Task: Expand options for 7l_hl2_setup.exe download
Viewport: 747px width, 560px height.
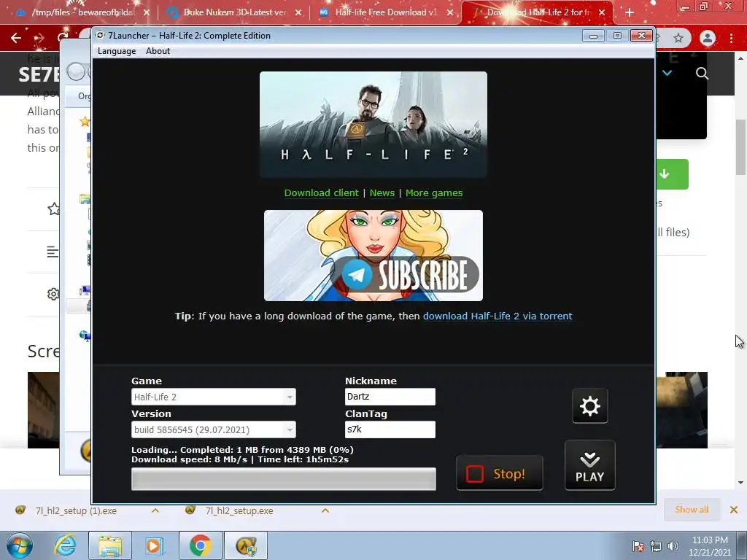Action: tap(325, 510)
